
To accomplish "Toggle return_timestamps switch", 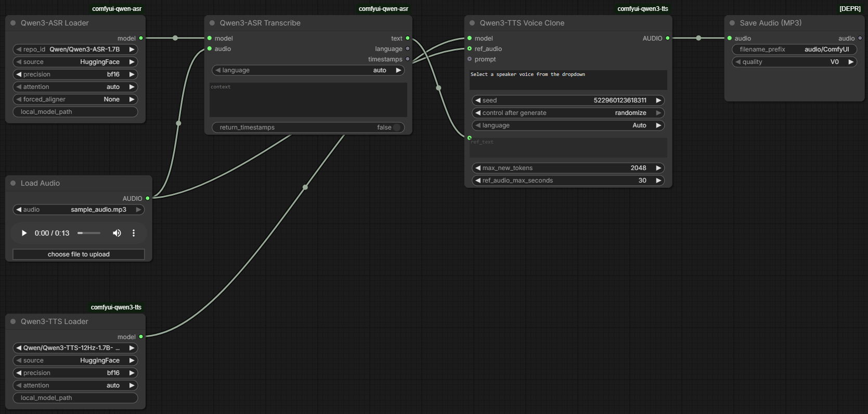I will (397, 127).
